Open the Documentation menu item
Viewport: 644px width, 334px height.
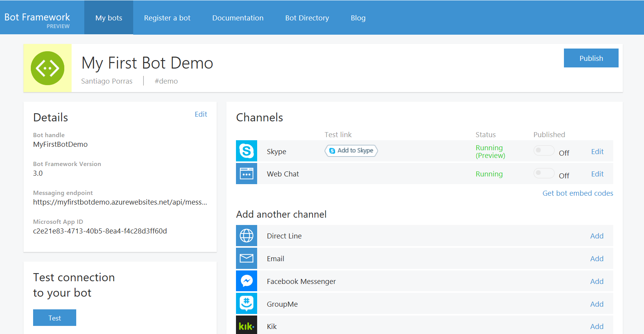click(x=238, y=18)
